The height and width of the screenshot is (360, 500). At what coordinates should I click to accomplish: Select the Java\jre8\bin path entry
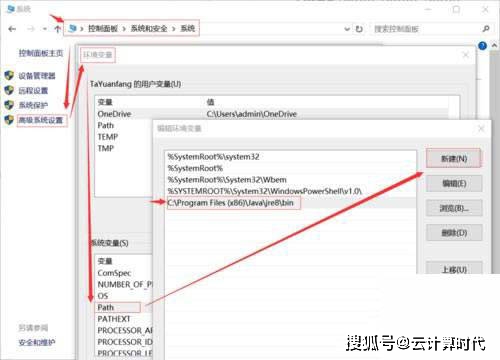pyautogui.click(x=231, y=203)
